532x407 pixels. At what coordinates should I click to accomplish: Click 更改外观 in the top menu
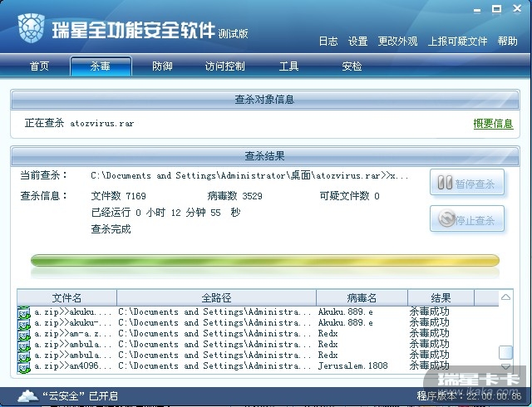397,41
